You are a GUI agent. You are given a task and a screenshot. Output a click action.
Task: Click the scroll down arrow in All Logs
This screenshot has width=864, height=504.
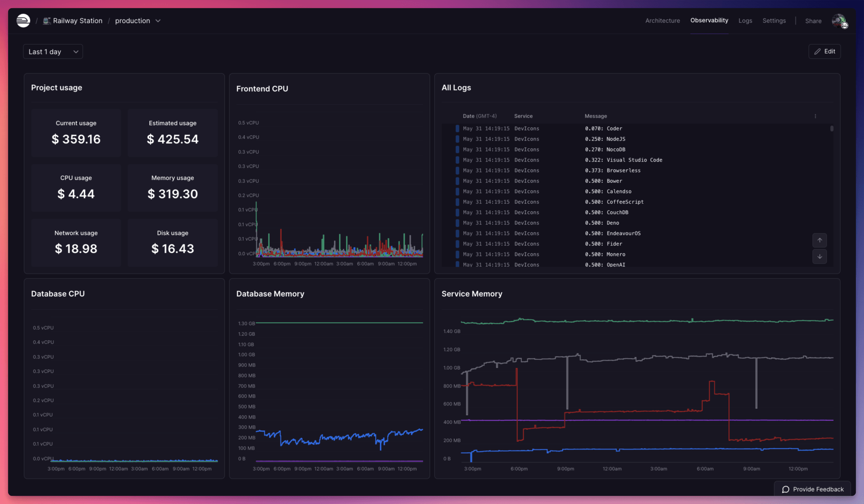[820, 257]
